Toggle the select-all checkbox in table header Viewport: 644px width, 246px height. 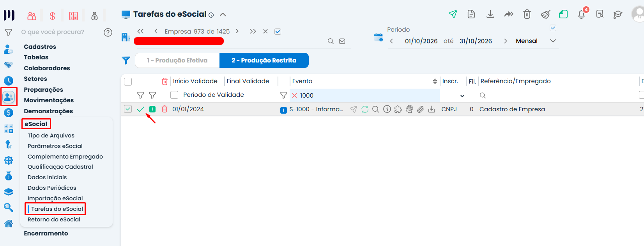tap(128, 82)
